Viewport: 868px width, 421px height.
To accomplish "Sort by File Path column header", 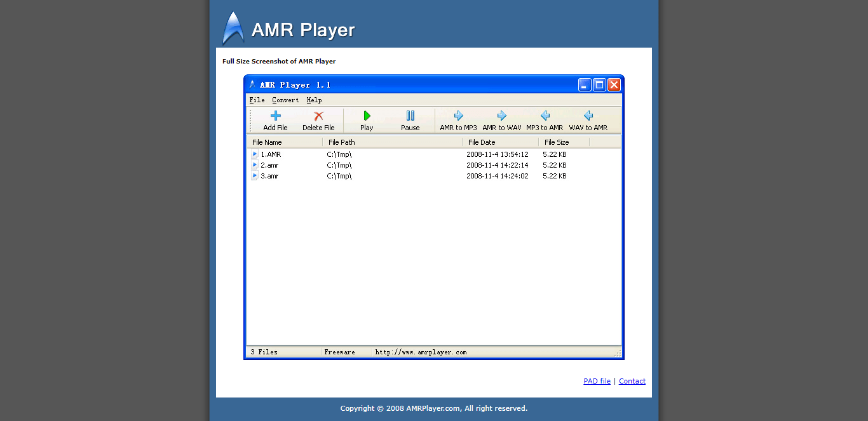I will point(393,142).
